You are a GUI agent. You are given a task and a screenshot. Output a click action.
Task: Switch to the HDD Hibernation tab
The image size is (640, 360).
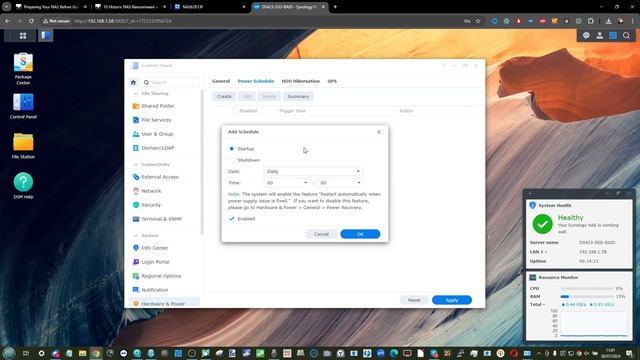tap(300, 81)
